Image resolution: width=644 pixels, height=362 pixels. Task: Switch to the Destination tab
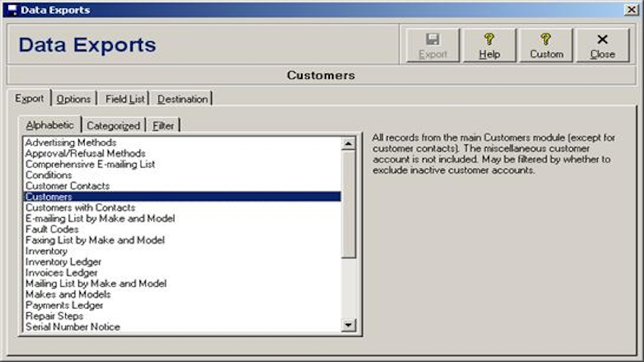click(182, 99)
